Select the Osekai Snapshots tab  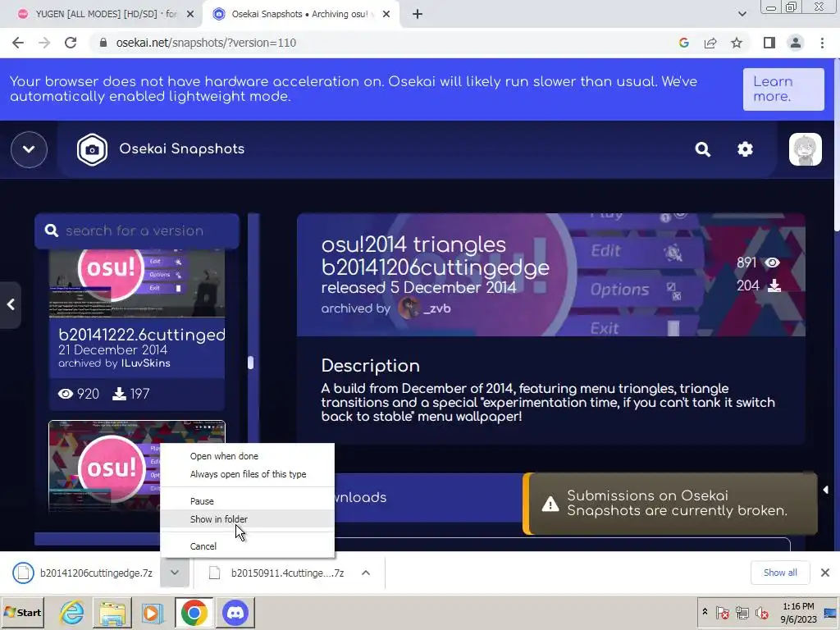(300, 15)
